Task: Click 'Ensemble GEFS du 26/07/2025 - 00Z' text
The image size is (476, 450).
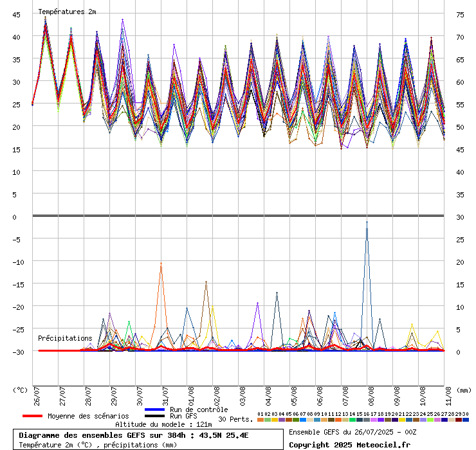Action: tap(352, 432)
